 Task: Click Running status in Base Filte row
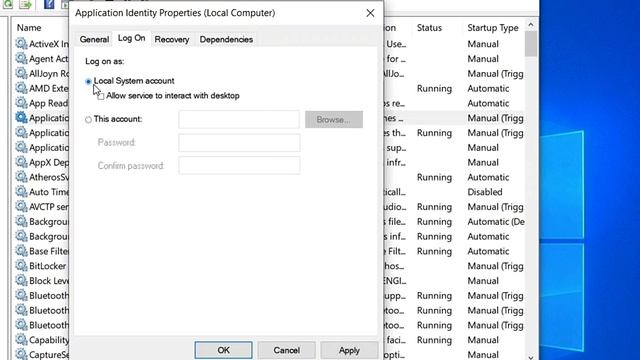434,251
